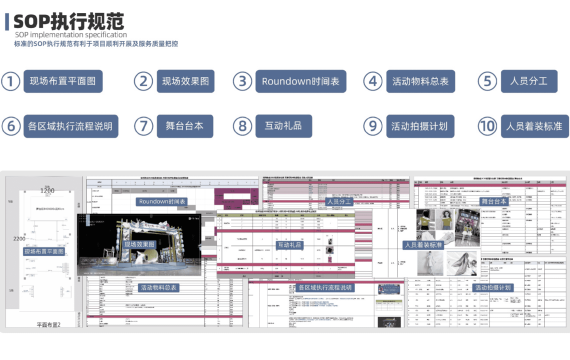The width and height of the screenshot is (570, 360).
Task: Open the 舞台台本 button
Action: 185,126
